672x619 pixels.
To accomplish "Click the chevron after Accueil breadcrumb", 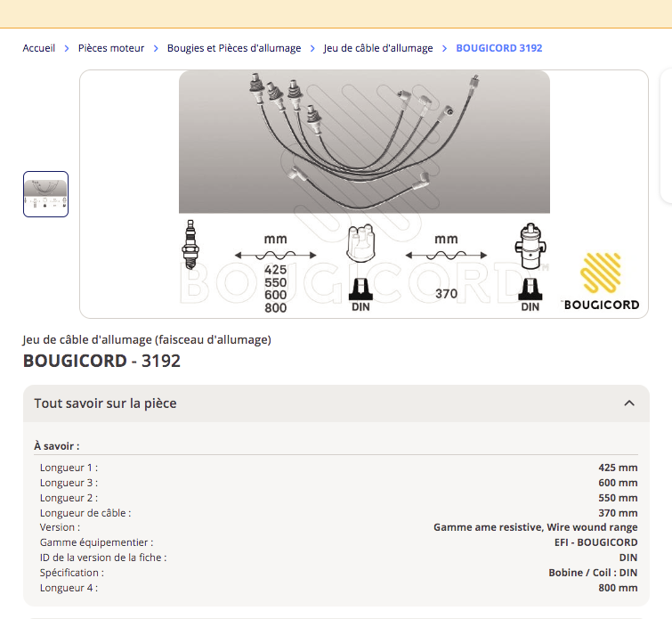I will click(x=67, y=48).
